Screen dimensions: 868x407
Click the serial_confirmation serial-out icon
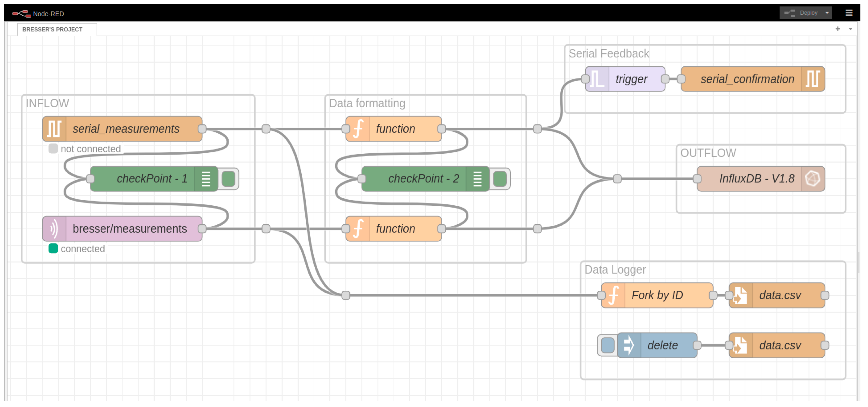click(812, 79)
